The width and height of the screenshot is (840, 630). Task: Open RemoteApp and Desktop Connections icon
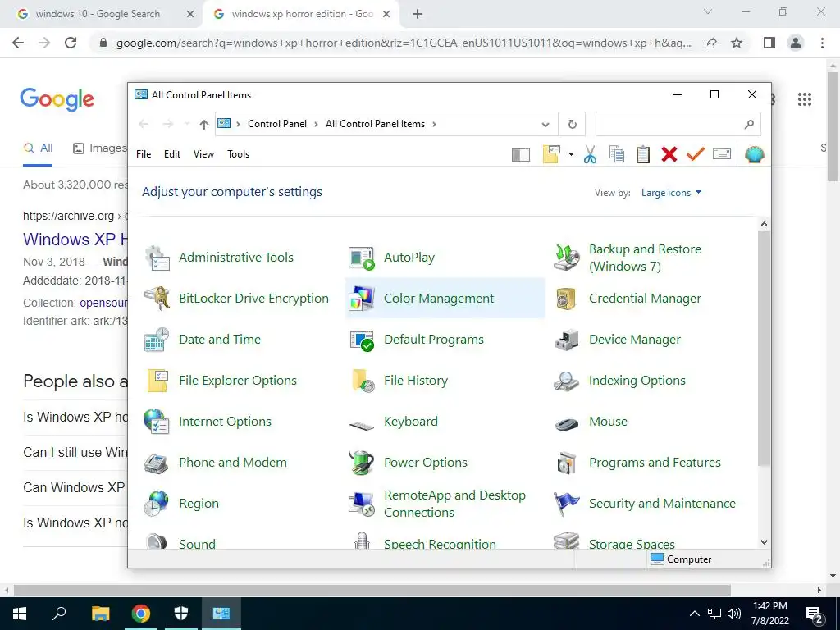tap(362, 504)
